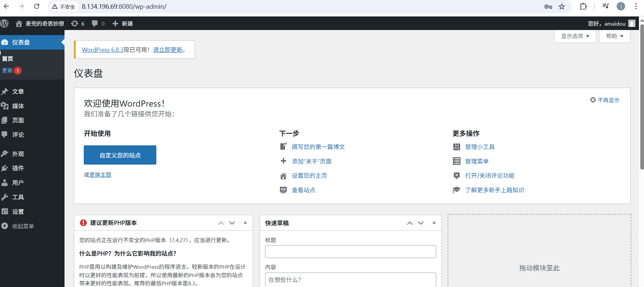Open the 首页 submenu item

point(7,59)
